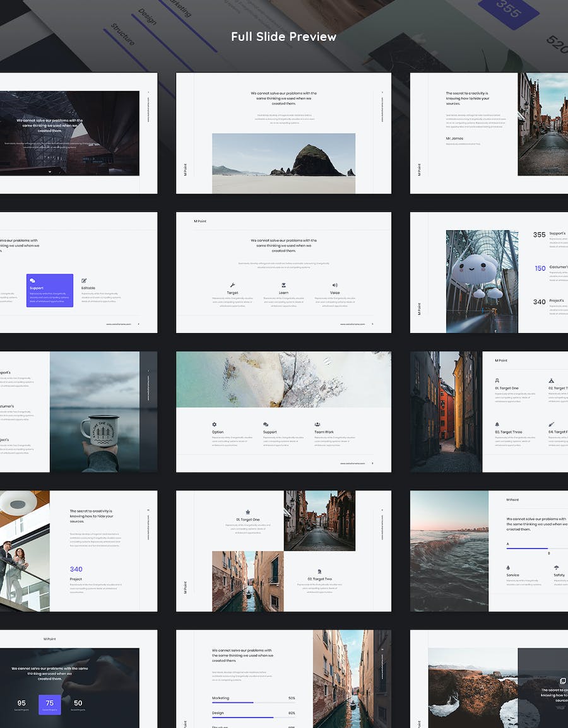Viewport: 568px width, 728px height.
Task: Select the purple 75 stat box
Action: 50,704
